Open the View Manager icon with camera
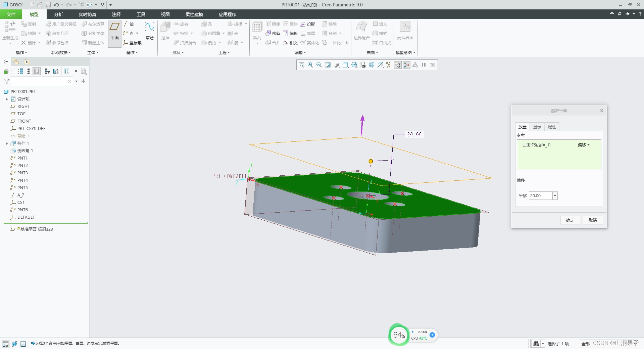This screenshot has height=349, width=644. pos(363,65)
